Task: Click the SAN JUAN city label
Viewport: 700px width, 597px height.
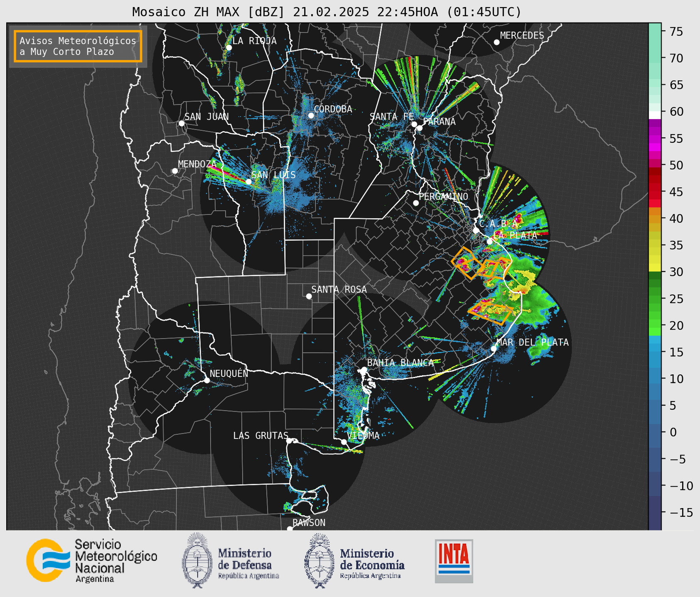Action: click(x=206, y=117)
